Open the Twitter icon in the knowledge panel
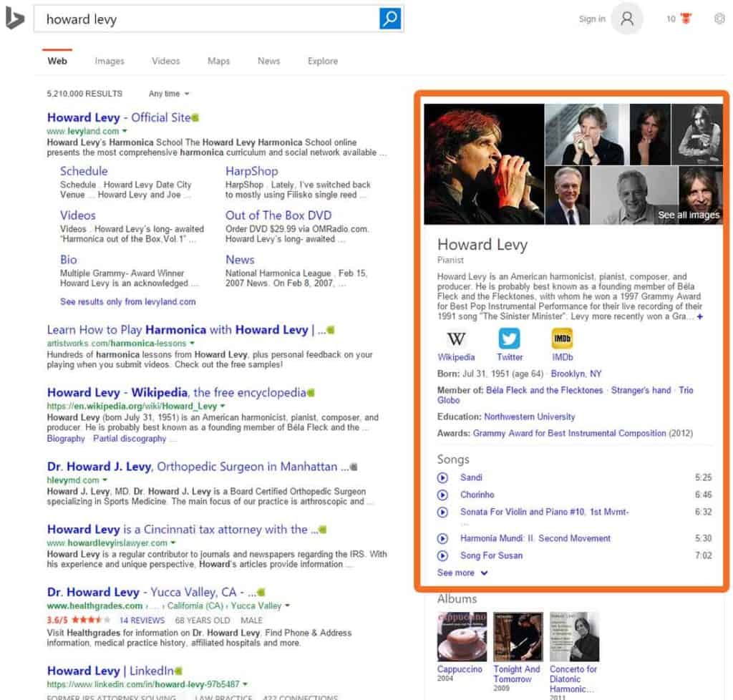 (x=509, y=339)
